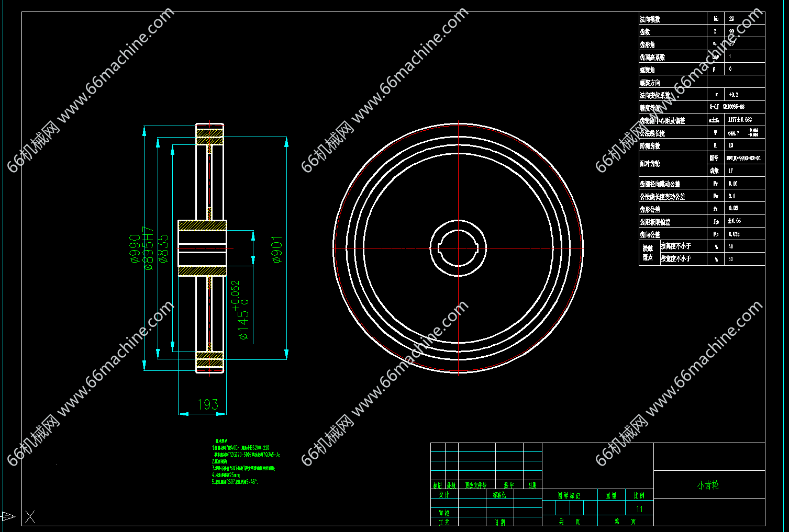Click the 重量 weight label
The height and width of the screenshot is (532, 789).
click(611, 495)
